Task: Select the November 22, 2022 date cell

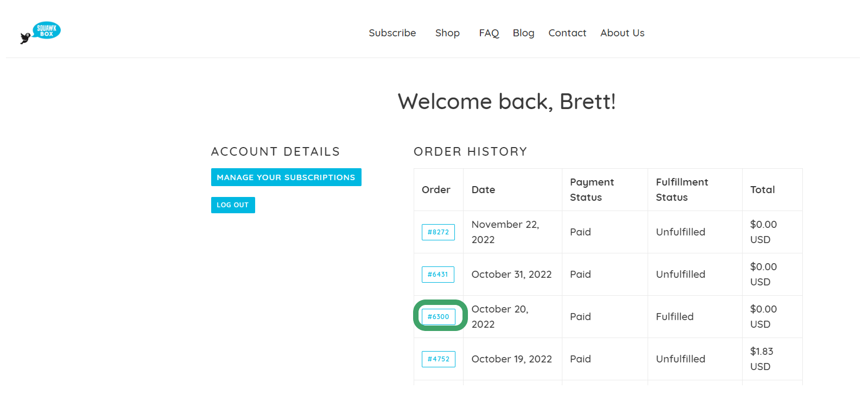Action: 512,232
